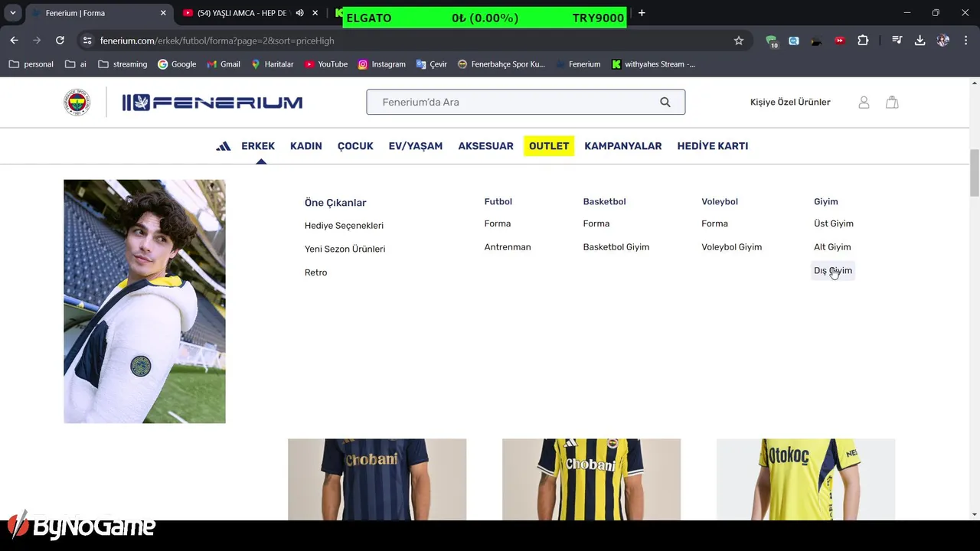
Task: Open Alt Giyim link
Action: [832, 247]
